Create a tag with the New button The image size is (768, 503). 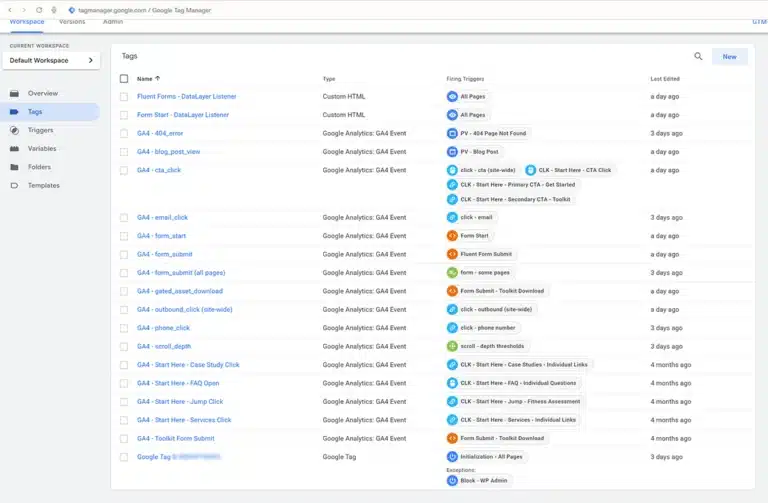click(729, 56)
